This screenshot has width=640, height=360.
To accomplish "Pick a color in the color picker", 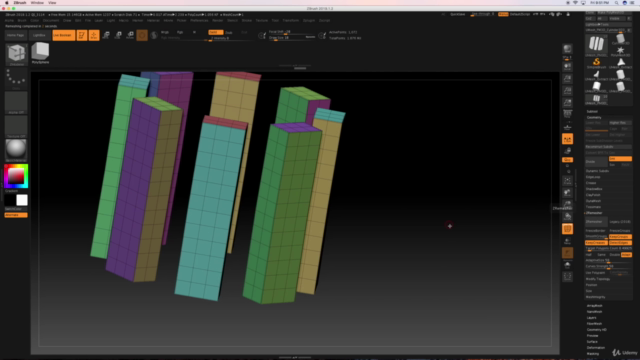I will point(16,176).
